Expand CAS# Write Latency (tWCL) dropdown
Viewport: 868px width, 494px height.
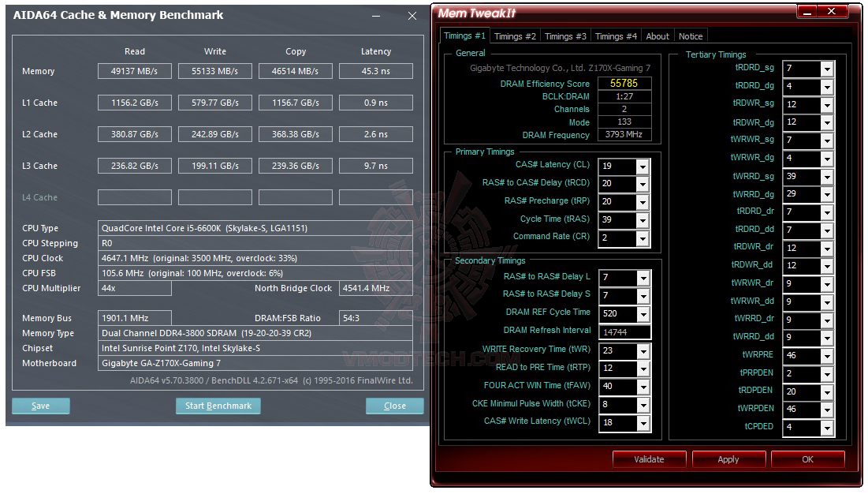click(643, 423)
